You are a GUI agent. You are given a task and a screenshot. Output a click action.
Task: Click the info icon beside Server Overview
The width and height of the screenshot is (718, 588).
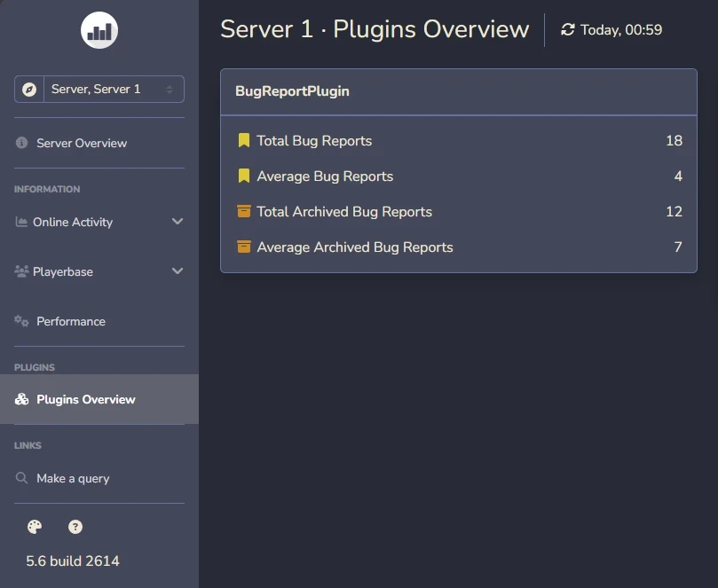tap(21, 142)
